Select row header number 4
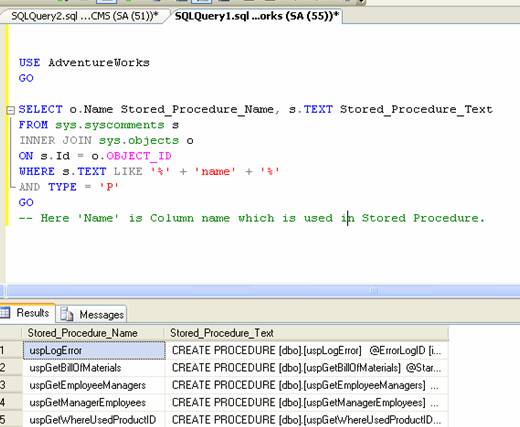Screen dimensions: 520x427 11,402
